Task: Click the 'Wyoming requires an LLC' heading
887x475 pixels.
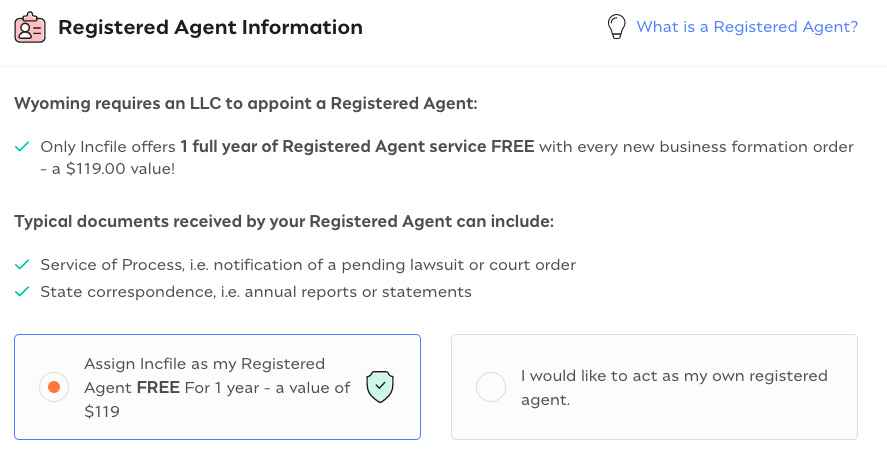Action: pyautogui.click(x=246, y=103)
